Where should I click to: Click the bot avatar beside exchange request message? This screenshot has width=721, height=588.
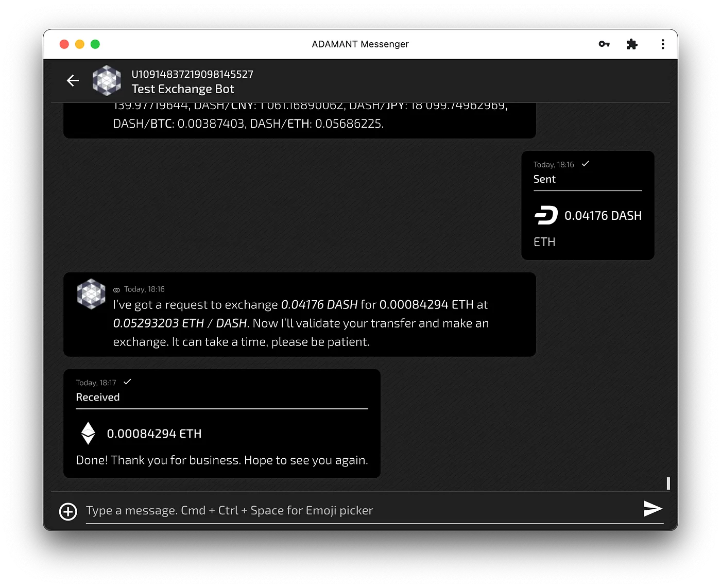(x=91, y=294)
